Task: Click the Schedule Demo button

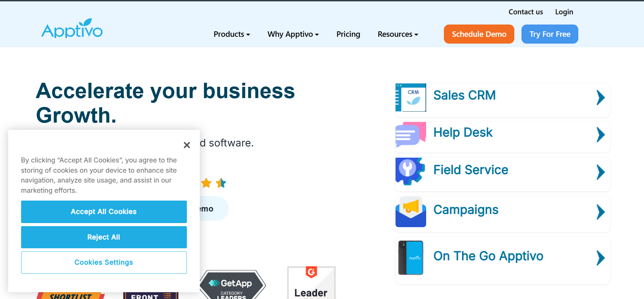Action: pyautogui.click(x=479, y=34)
